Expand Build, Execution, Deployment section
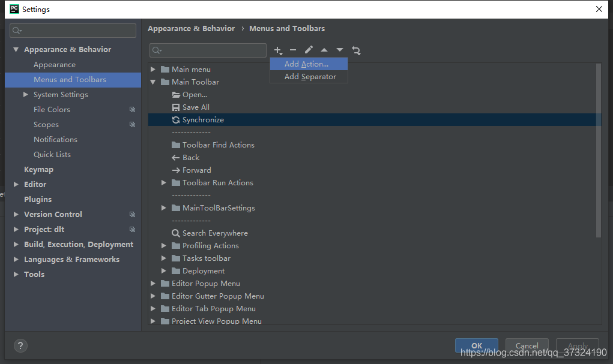 [x=16, y=244]
